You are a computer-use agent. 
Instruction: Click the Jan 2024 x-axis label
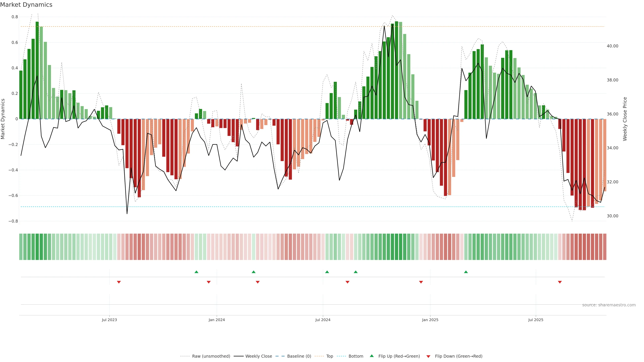point(217,320)
